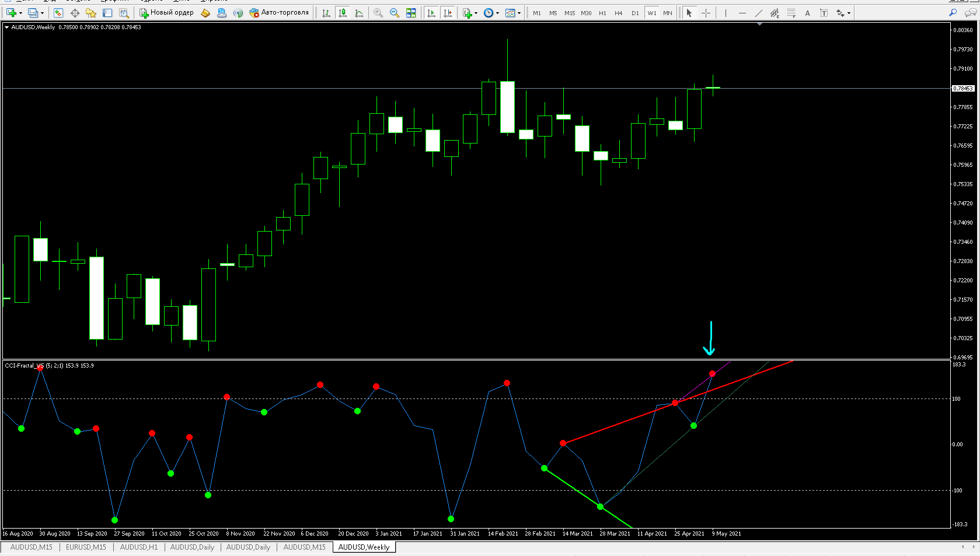
Task: Launch MetaEditor with the yellow book icon
Action: (205, 13)
